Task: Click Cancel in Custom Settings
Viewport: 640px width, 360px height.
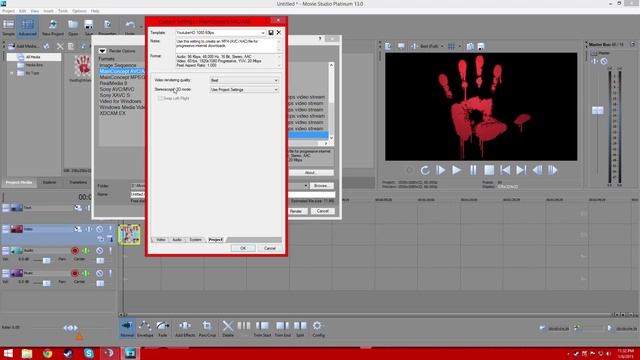Action: (x=270, y=248)
